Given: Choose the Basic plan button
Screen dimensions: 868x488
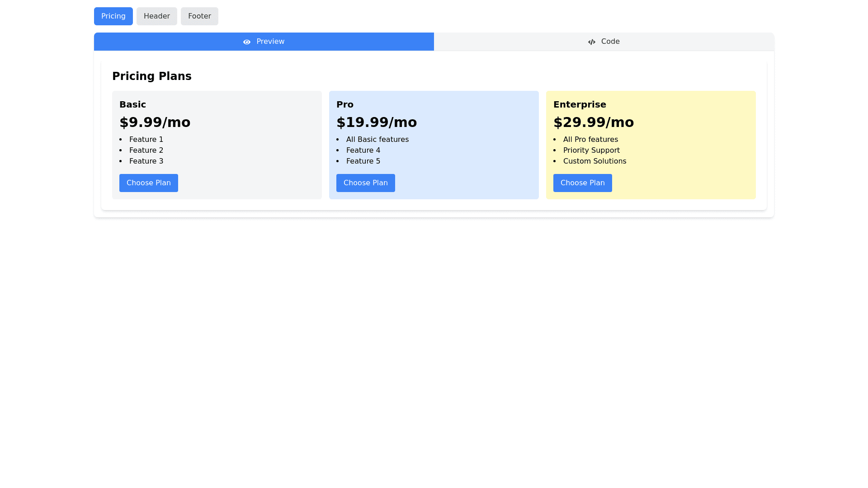Looking at the screenshot, I should pos(148,183).
